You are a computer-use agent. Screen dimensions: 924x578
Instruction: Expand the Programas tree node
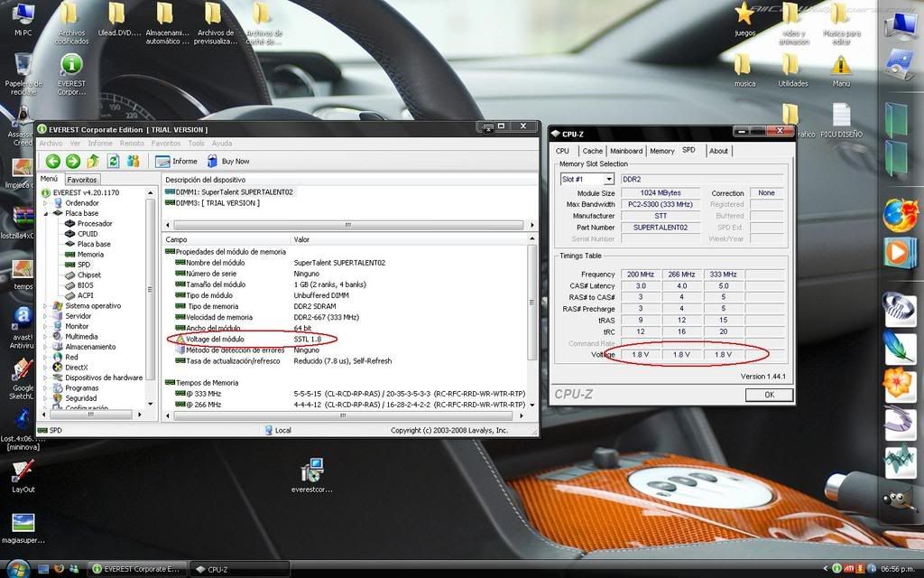(x=46, y=388)
